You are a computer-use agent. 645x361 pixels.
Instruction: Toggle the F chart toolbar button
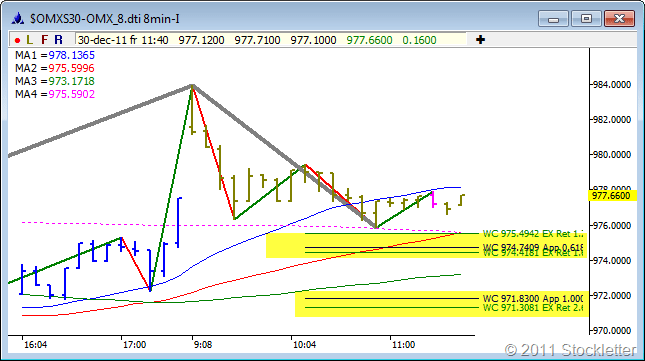pyautogui.click(x=44, y=40)
